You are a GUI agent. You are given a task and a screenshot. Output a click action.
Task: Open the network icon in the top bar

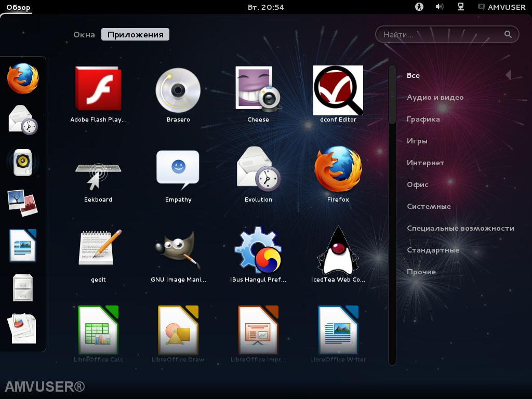tap(460, 7)
